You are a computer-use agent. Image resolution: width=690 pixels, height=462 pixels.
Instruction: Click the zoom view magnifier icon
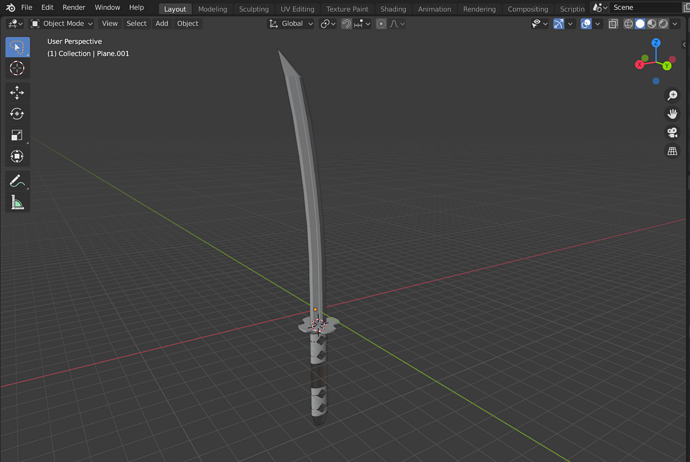[672, 95]
